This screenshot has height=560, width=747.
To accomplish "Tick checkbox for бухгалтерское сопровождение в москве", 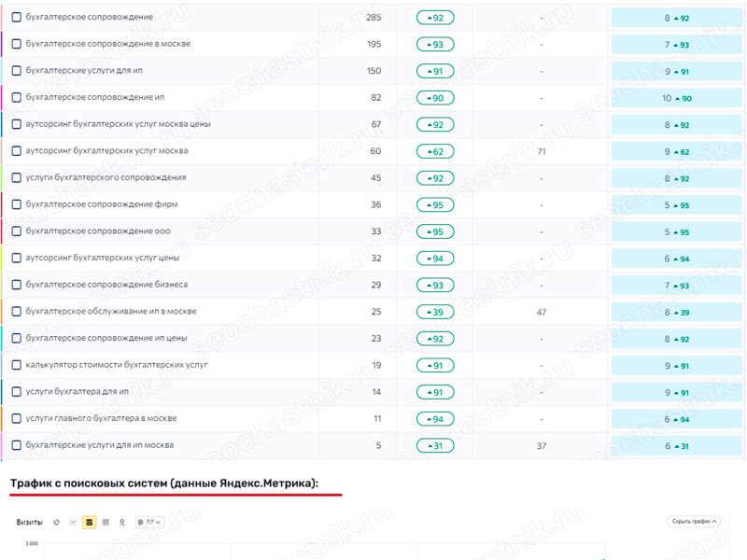I will (17, 44).
